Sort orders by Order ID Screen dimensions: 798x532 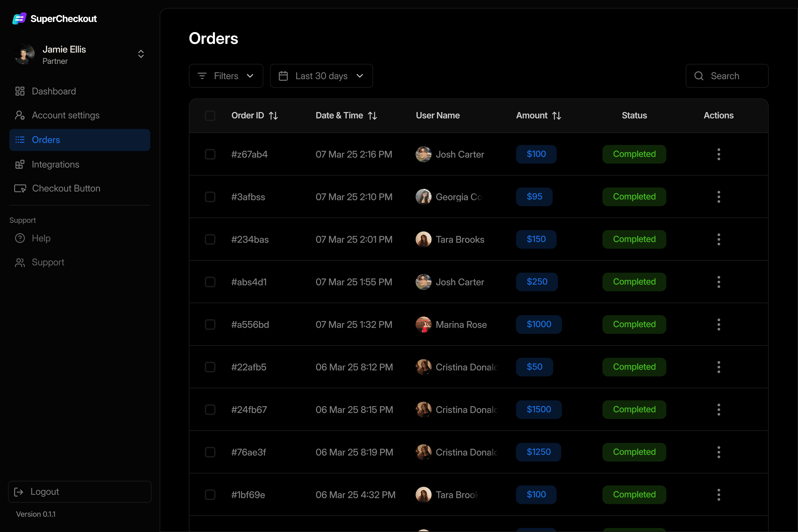click(273, 116)
